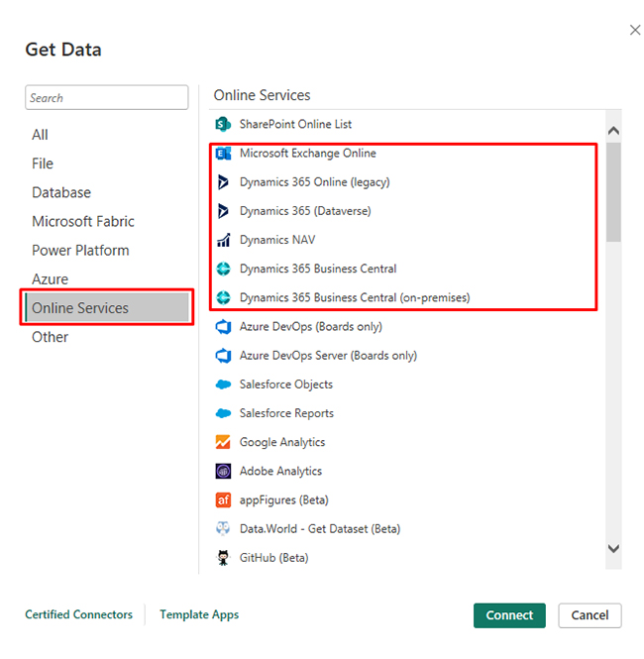Select SharePoint Online List text

[295, 125]
